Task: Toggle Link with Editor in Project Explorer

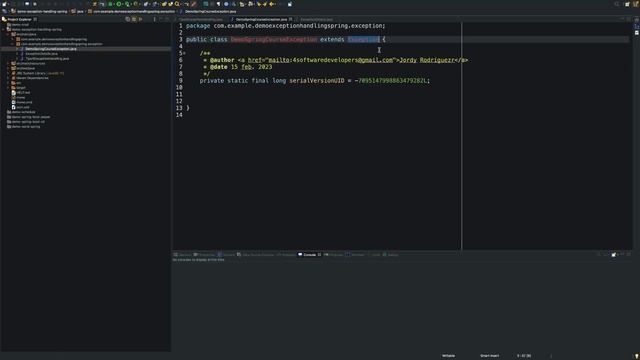Action: click(x=134, y=19)
